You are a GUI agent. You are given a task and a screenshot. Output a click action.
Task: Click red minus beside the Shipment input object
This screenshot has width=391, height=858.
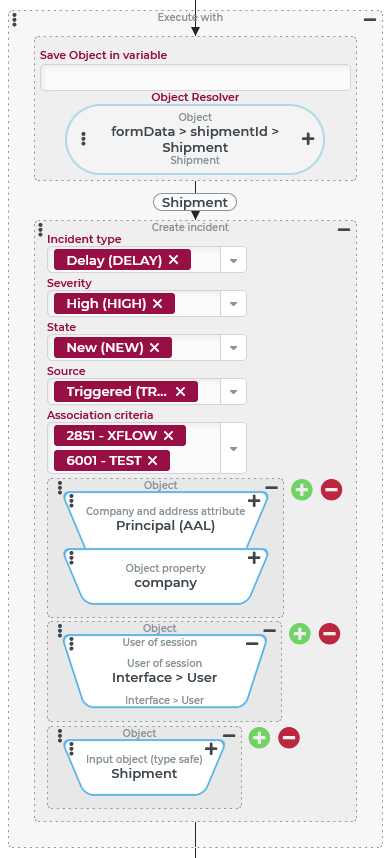point(289,738)
